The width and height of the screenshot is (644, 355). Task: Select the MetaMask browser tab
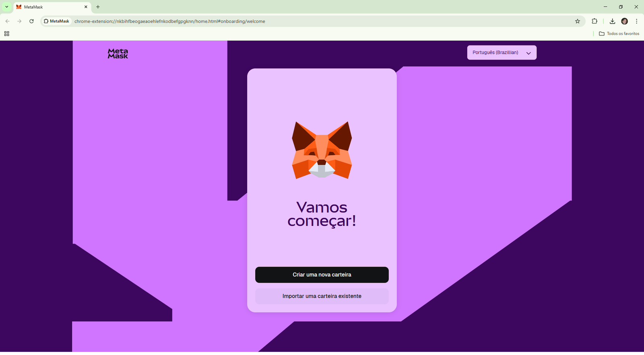pyautogui.click(x=52, y=7)
